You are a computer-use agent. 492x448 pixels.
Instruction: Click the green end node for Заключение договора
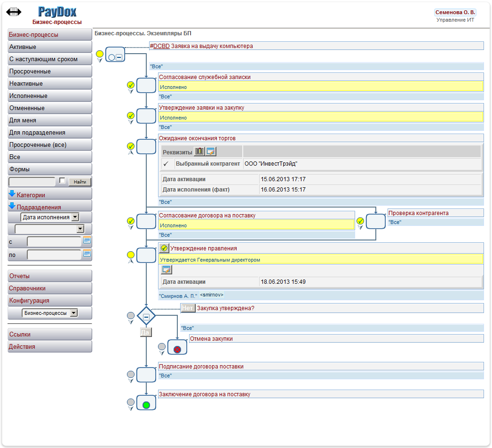tap(146, 405)
